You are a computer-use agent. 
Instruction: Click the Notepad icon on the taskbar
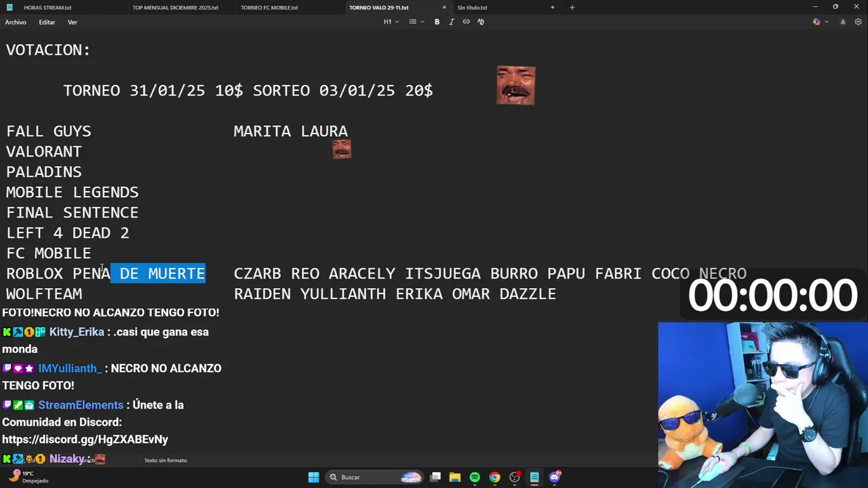coord(534,477)
